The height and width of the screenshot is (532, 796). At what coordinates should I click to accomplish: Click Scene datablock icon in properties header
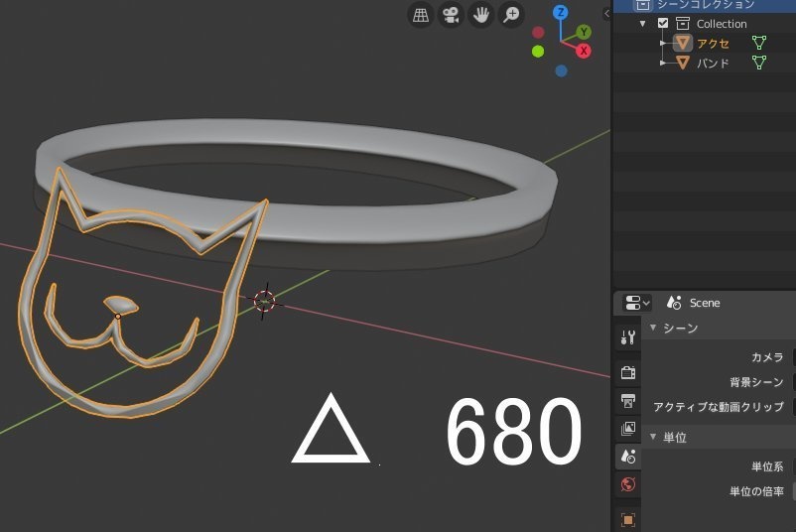pos(674,303)
